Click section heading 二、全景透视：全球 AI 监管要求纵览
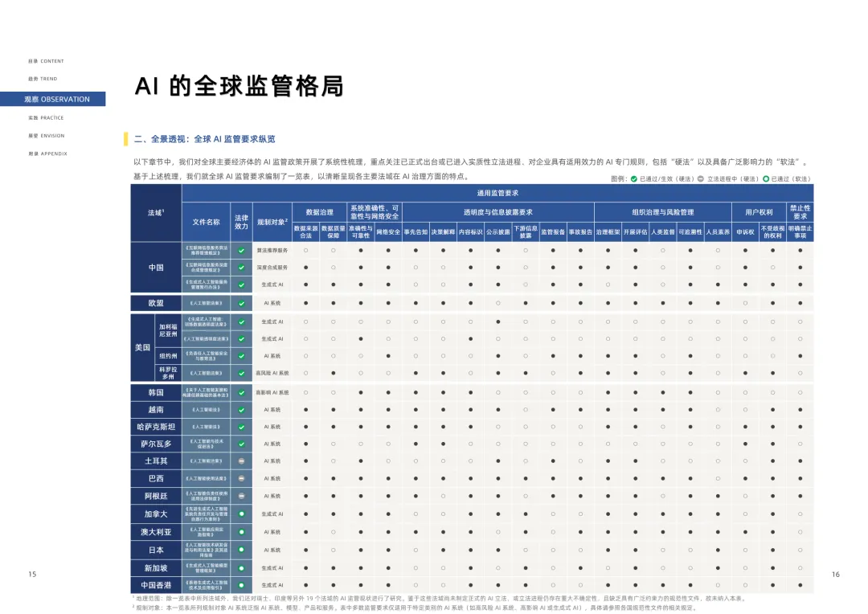Screen dimensions: 868x614 [205, 139]
